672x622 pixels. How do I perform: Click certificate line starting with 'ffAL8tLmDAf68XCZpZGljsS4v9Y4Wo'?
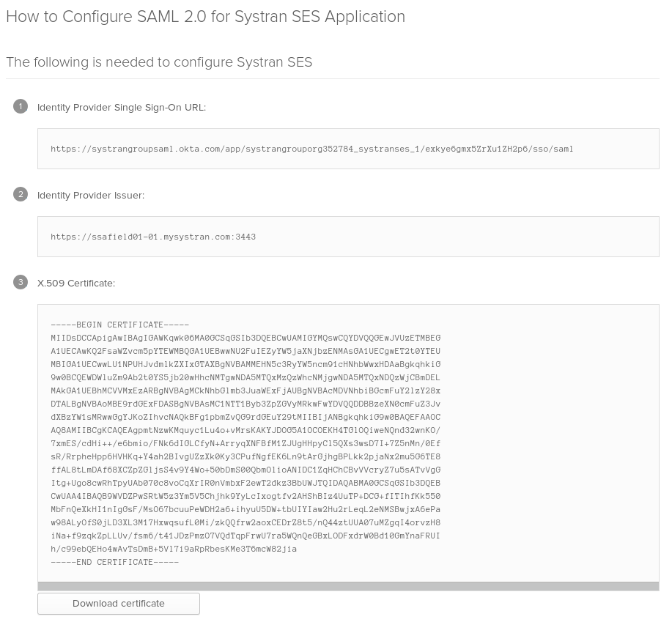[x=245, y=470]
